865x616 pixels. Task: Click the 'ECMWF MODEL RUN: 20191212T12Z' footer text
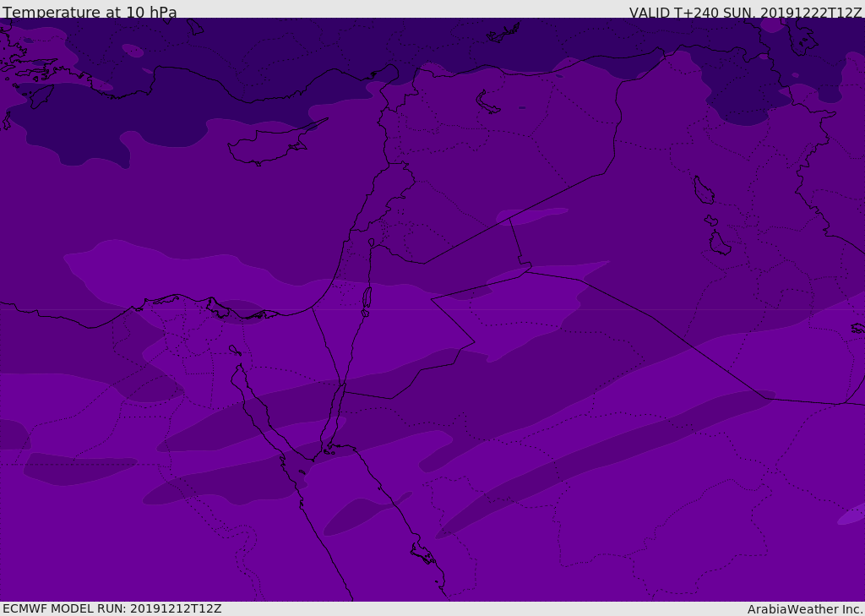pyautogui.click(x=112, y=608)
